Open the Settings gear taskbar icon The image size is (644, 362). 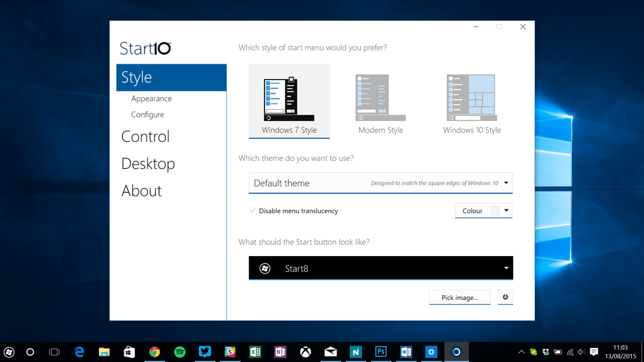[x=431, y=352]
